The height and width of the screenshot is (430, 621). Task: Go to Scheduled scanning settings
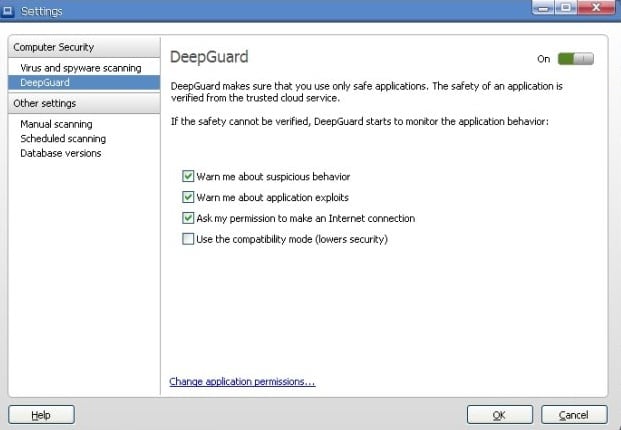[x=63, y=138]
